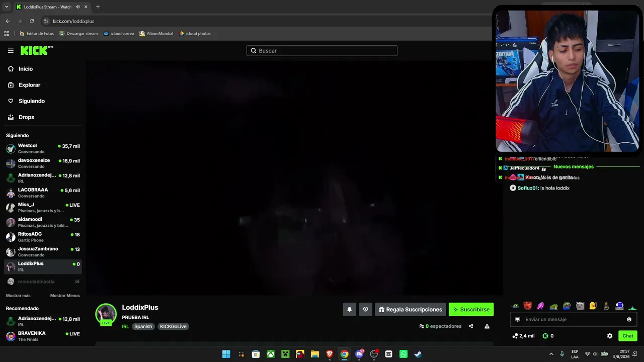Click Sofluz01 username in chat
Screen dimensions: 644x362
point(528,188)
